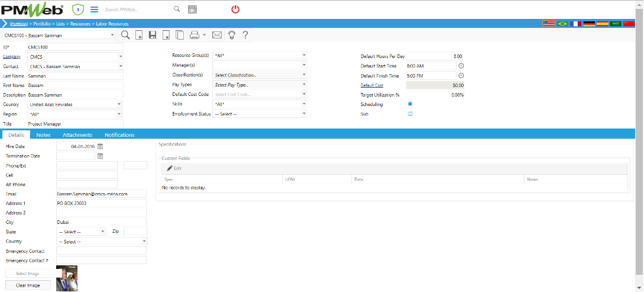The height and width of the screenshot is (292, 644).
Task: Click the Select Image button
Action: pyautogui.click(x=28, y=274)
